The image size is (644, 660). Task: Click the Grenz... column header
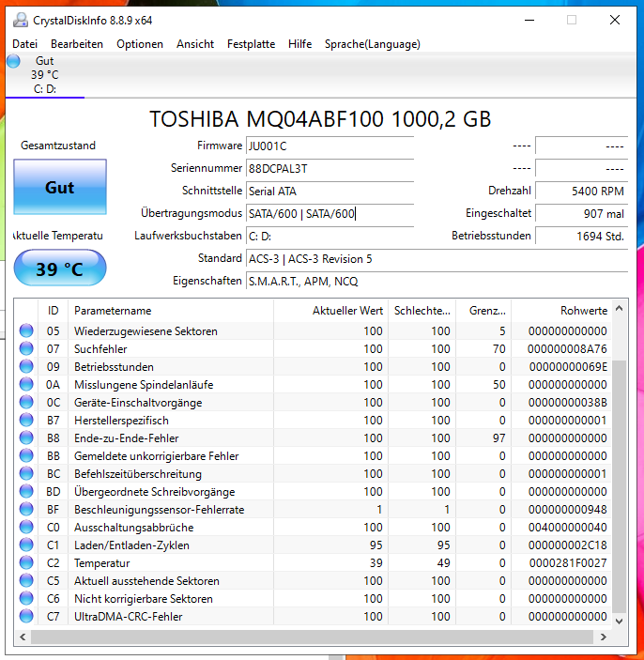(483, 311)
